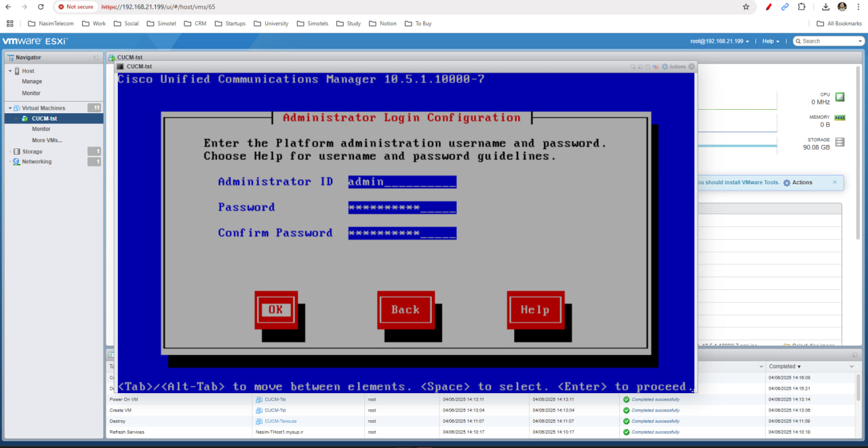This screenshot has height=448, width=868.
Task: Click the browser back arrow
Action: [x=8, y=7]
